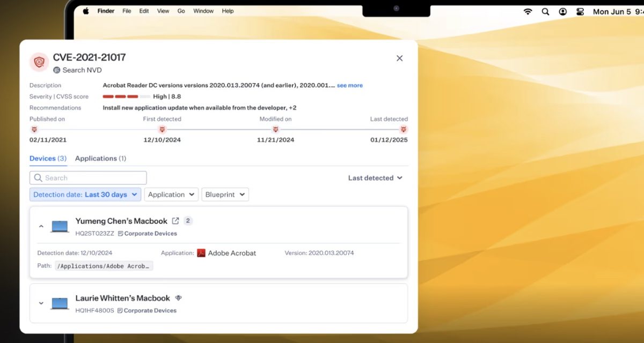644x343 pixels.
Task: Open the Detection date filter dropdown
Action: 85,195
